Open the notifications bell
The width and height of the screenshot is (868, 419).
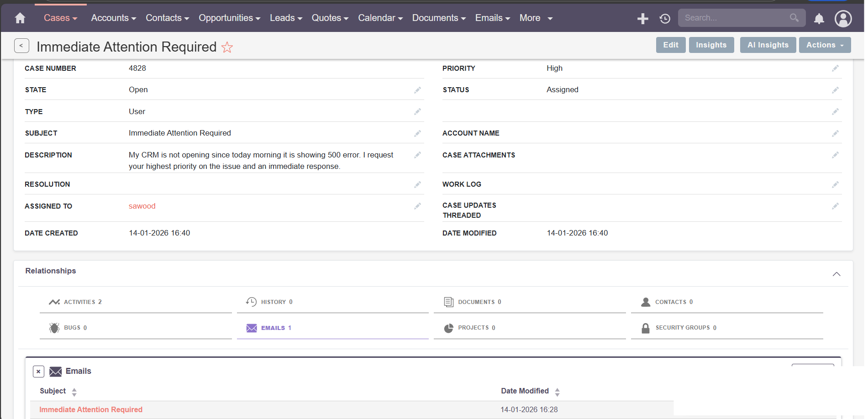click(819, 18)
